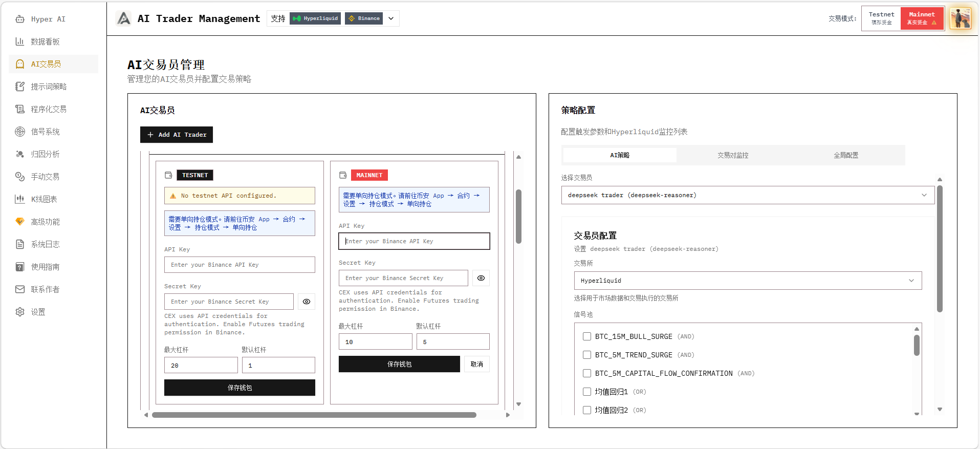The image size is (980, 449).
Task: Toggle Secret Key visibility in TESTNET card
Action: pos(307,302)
